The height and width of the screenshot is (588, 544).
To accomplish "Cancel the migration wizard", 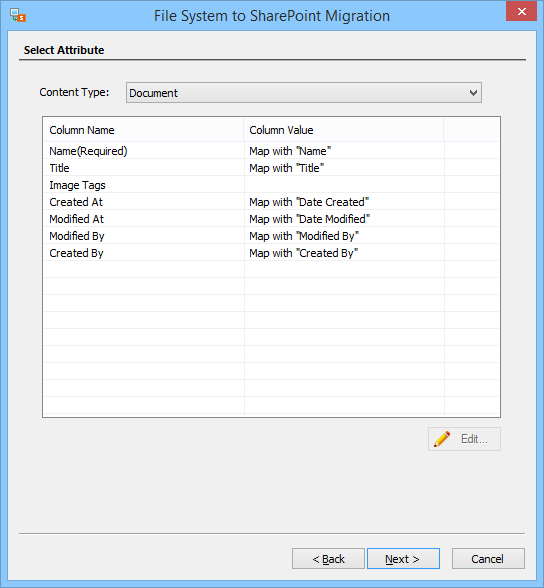I will click(488, 559).
